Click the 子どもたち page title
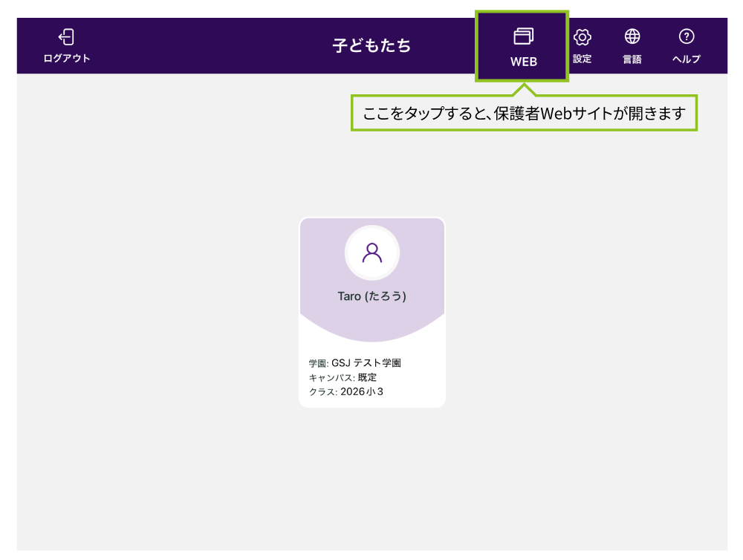 click(x=371, y=45)
